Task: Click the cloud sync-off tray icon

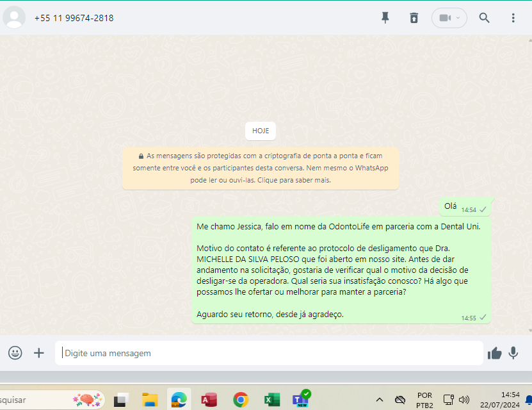Action: click(x=400, y=400)
